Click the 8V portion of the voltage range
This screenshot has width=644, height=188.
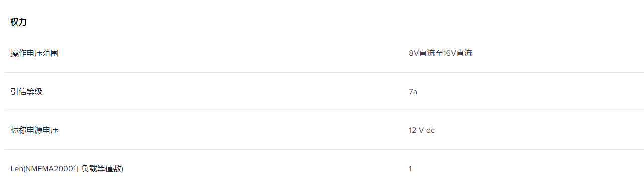(413, 53)
